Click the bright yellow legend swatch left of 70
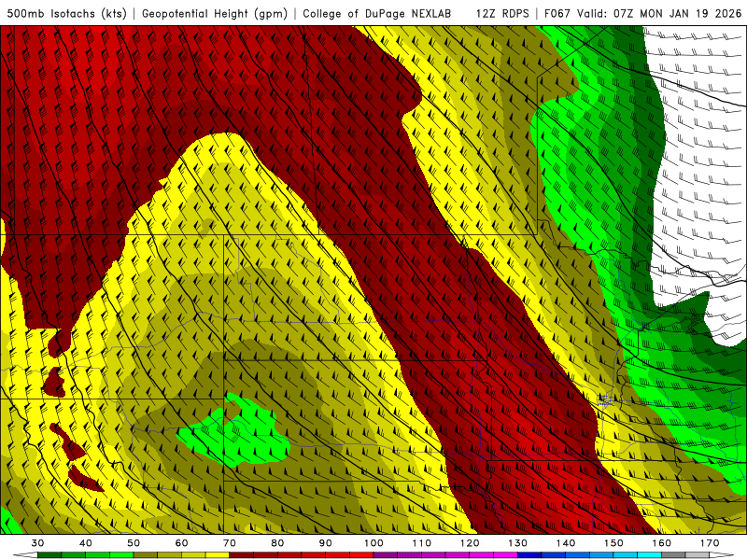Viewport: 747px width, 560px height. click(x=218, y=555)
